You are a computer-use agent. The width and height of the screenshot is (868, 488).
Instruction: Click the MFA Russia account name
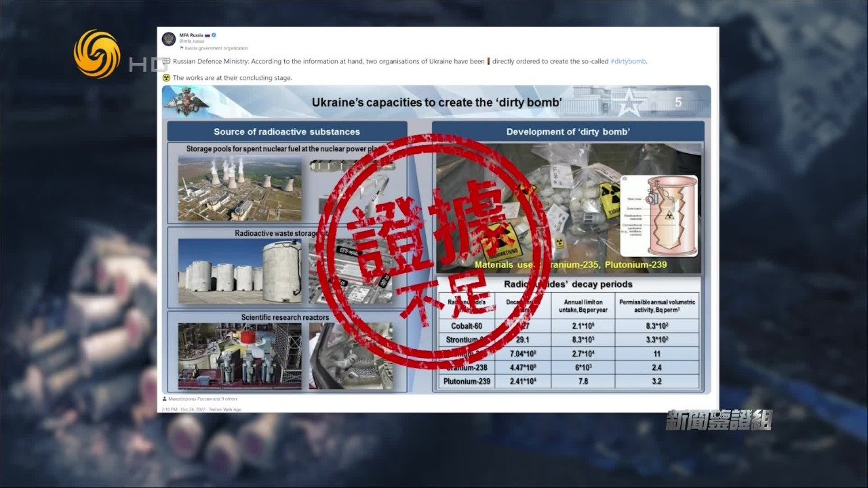coord(191,35)
